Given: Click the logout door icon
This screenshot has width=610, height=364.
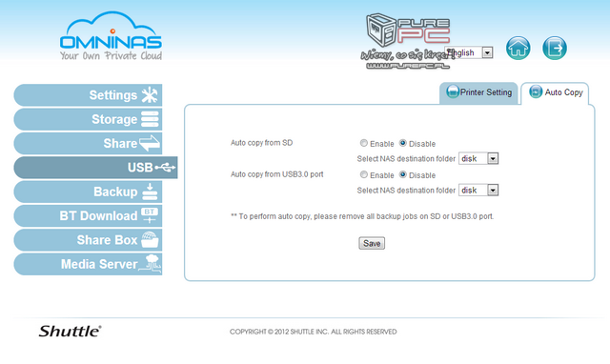Looking at the screenshot, I should pyautogui.click(x=555, y=49).
